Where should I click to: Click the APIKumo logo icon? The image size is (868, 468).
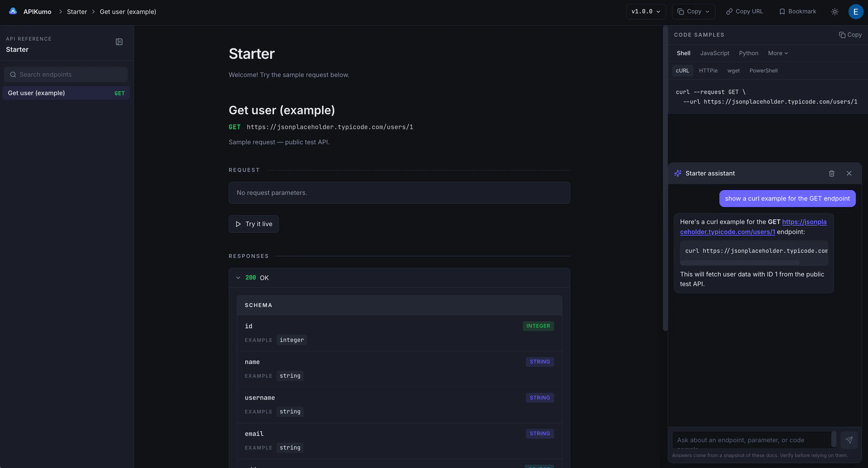point(13,11)
